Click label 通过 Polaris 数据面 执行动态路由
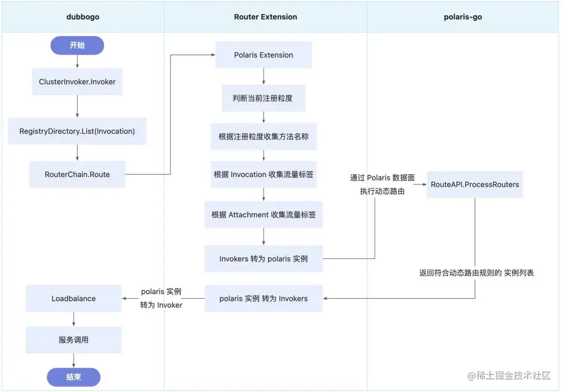Viewport: 562px width, 392px height. coord(382,184)
